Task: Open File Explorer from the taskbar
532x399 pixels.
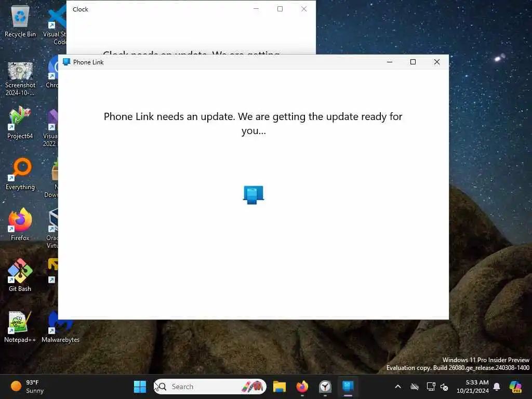Action: click(279, 387)
